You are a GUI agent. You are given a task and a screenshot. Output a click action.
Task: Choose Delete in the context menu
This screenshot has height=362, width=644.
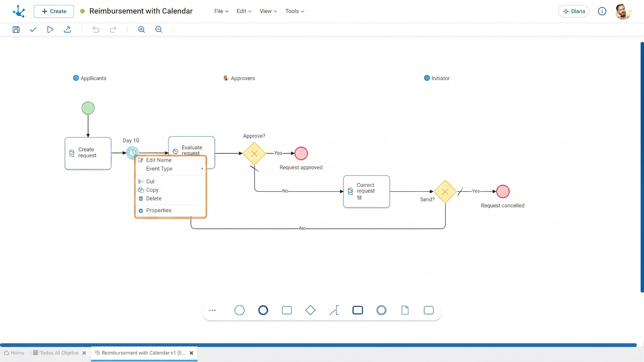pyautogui.click(x=171, y=198)
